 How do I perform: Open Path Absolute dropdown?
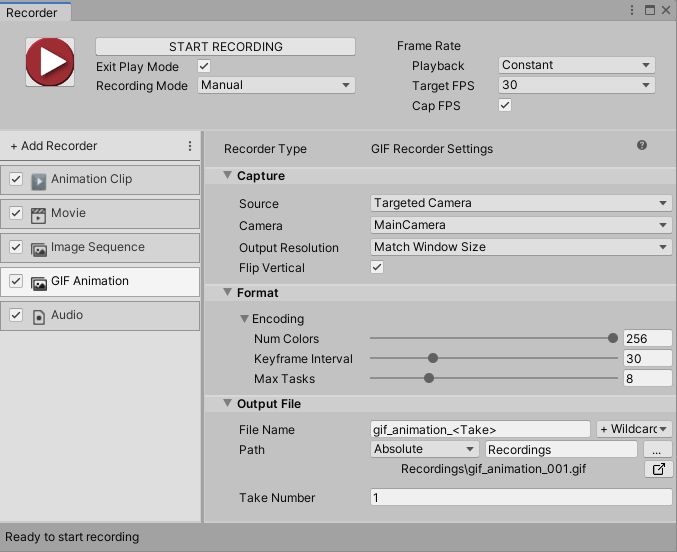point(424,449)
